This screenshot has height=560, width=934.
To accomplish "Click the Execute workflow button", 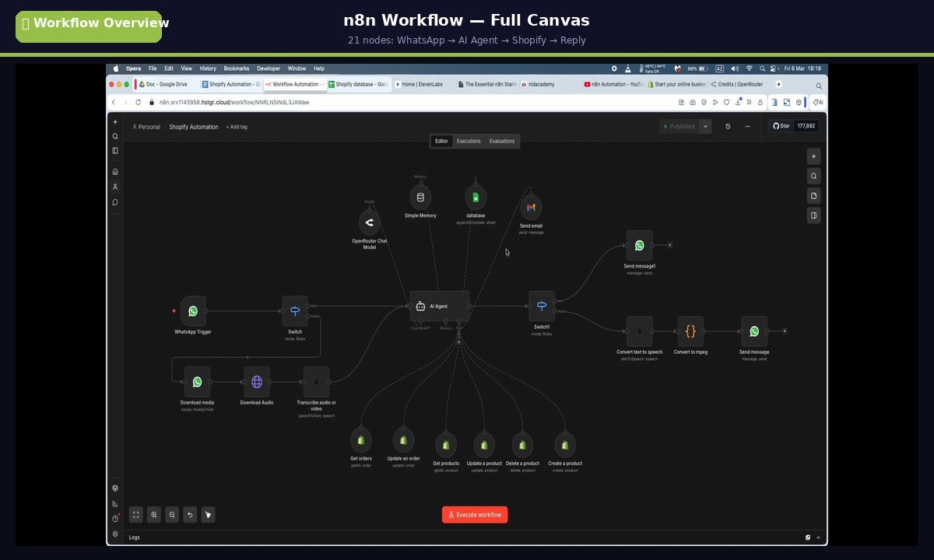I will tap(475, 514).
